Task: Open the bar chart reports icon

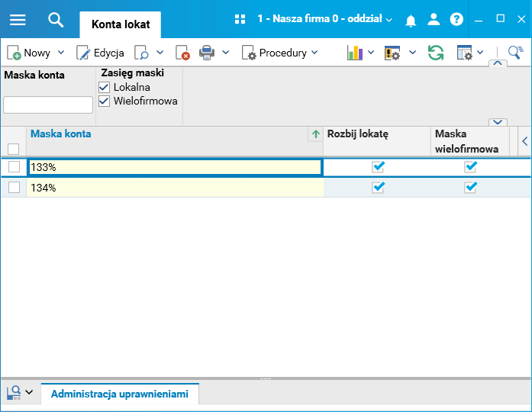Action: pos(355,53)
